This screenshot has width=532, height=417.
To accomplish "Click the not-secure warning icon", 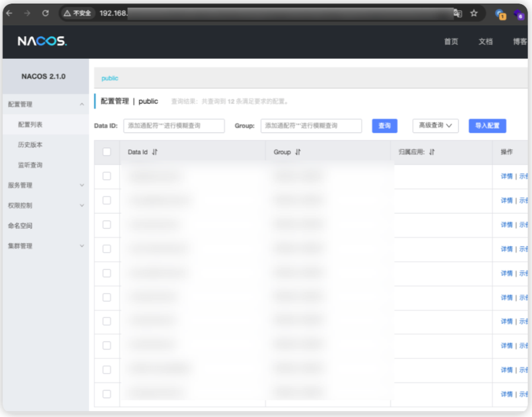I will pos(67,13).
